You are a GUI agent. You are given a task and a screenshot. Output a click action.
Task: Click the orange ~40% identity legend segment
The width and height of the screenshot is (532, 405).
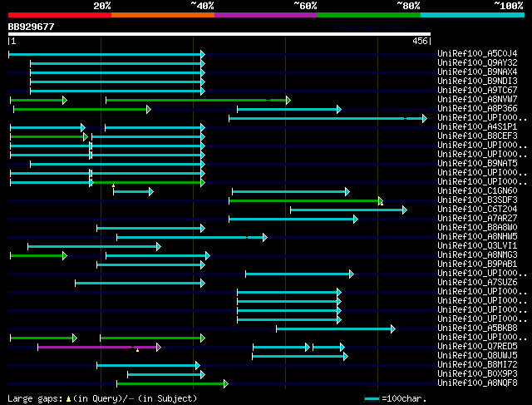pyautogui.click(x=163, y=15)
